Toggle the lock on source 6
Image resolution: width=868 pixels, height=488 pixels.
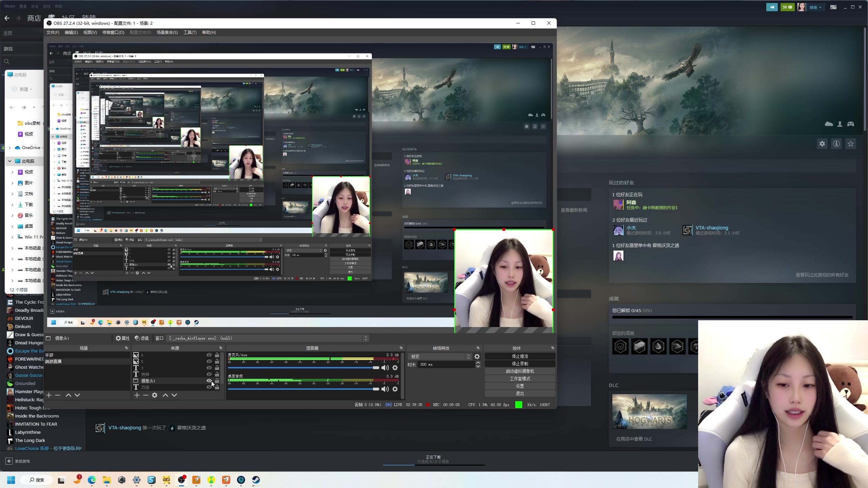217,355
